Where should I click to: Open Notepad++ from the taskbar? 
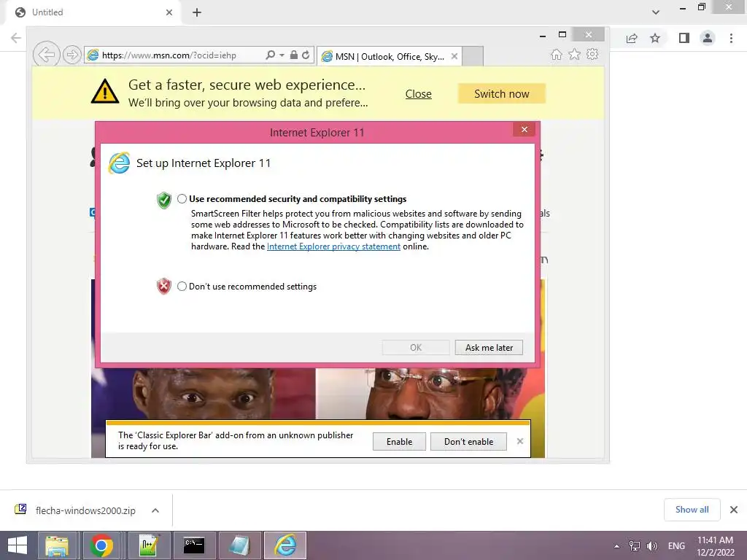point(149,545)
